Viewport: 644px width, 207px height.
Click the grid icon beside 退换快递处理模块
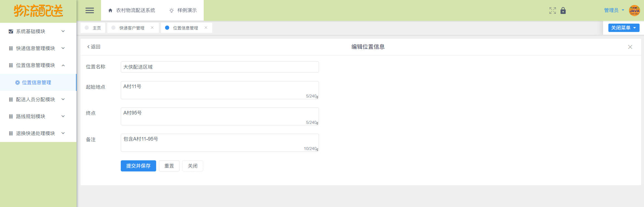[11, 133]
